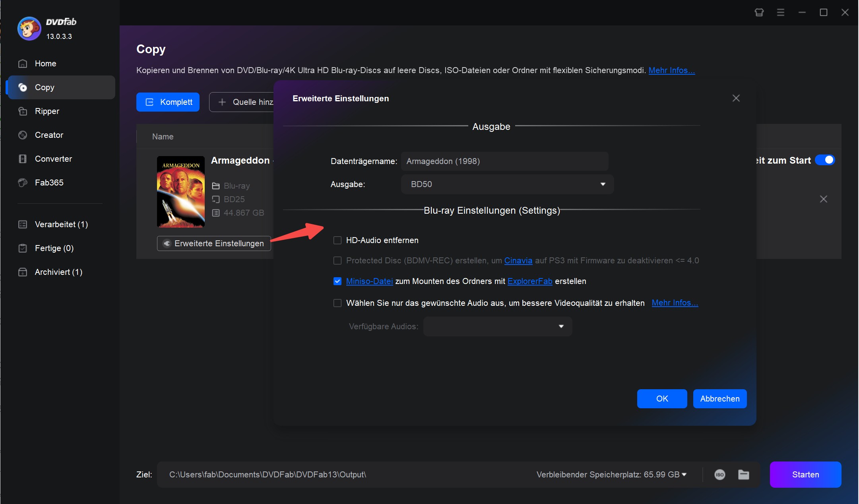The image size is (859, 504).
Task: Open the Verarbeitet (1) list
Action: 61,224
